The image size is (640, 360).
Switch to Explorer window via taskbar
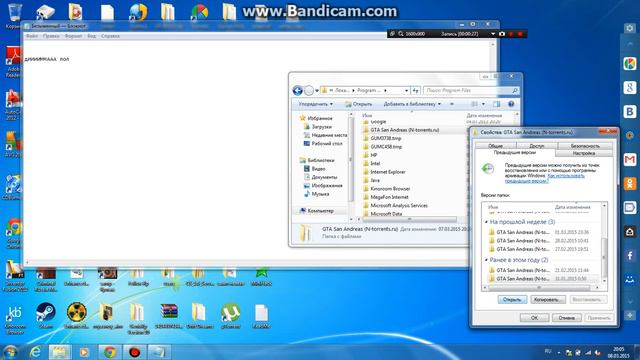(x=60, y=351)
